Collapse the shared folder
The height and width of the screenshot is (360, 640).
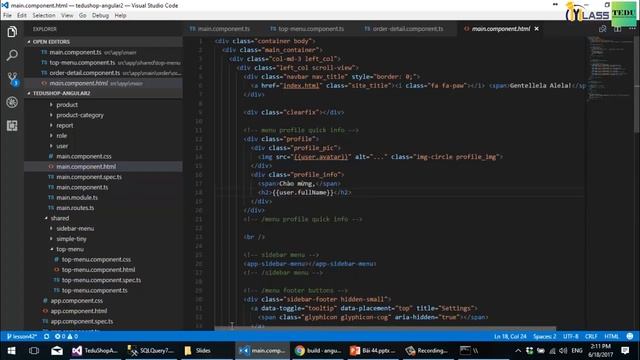[60, 218]
